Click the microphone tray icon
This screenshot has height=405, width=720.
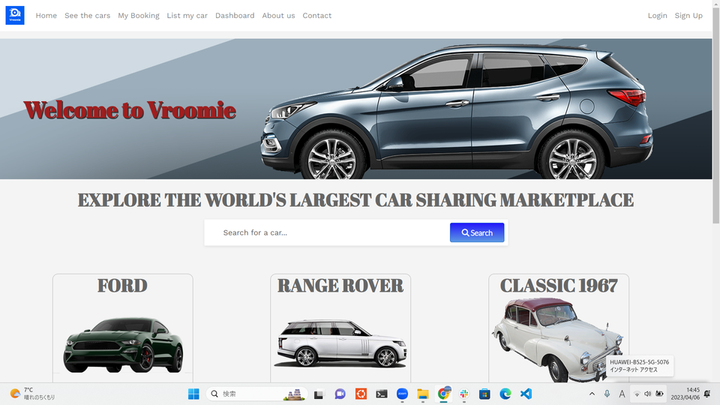[x=607, y=394]
